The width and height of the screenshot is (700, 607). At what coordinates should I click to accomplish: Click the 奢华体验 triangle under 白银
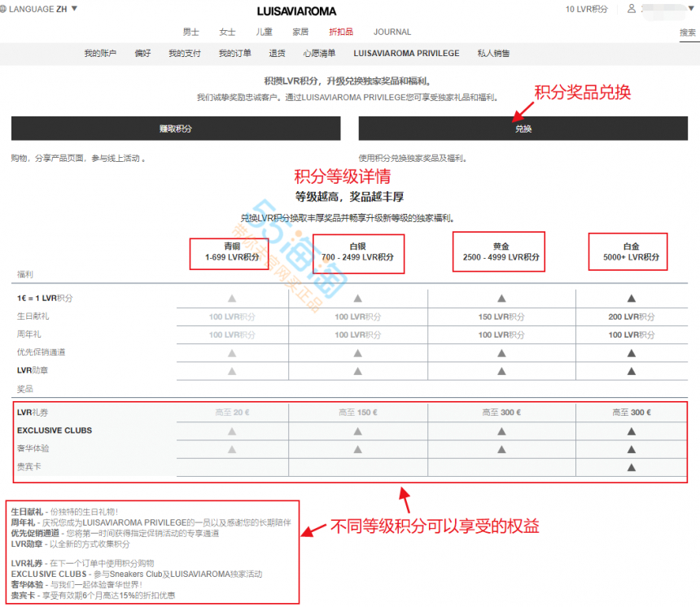point(358,449)
